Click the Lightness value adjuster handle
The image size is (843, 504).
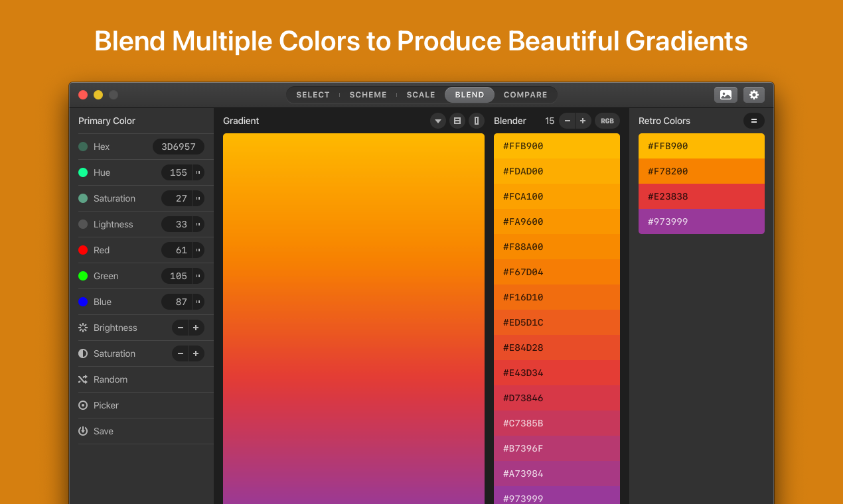[x=198, y=224]
